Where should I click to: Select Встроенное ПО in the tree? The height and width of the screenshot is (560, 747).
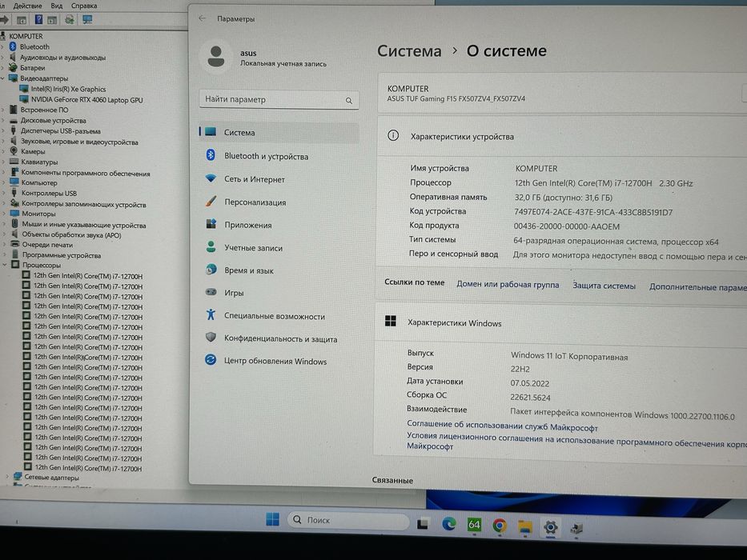pyautogui.click(x=44, y=110)
